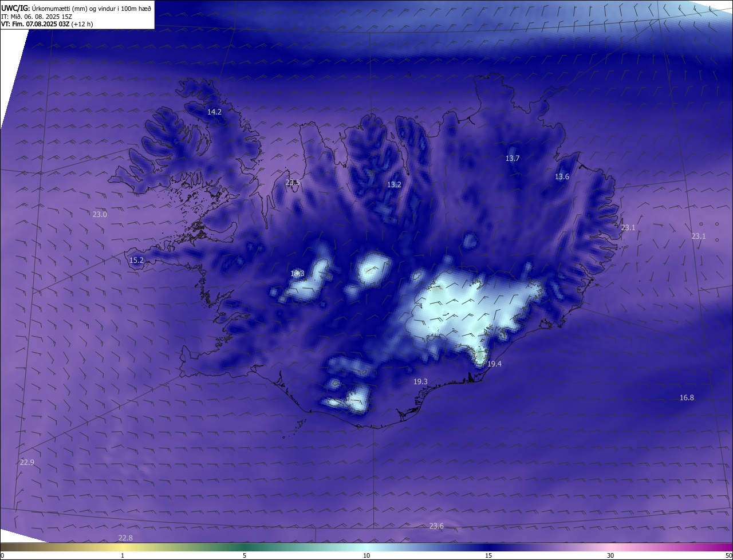
Task: Click the color scale tick labeled 5
Action: click(x=245, y=556)
